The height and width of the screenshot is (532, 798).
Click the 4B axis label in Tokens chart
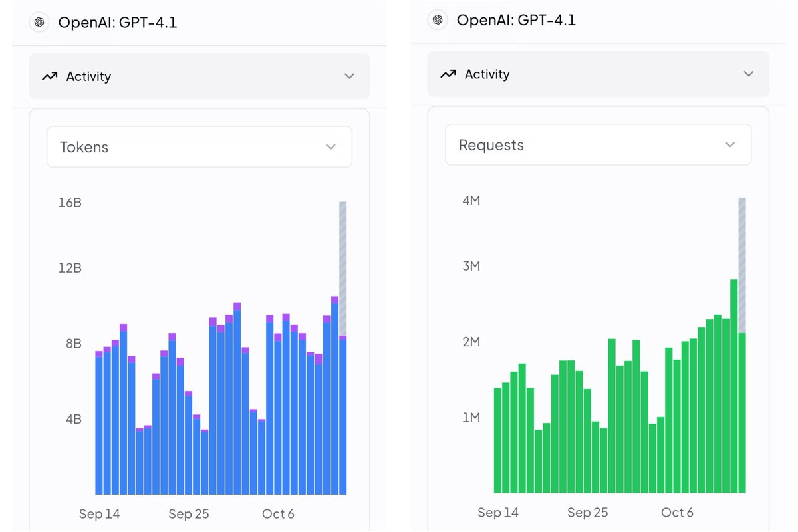pyautogui.click(x=73, y=420)
